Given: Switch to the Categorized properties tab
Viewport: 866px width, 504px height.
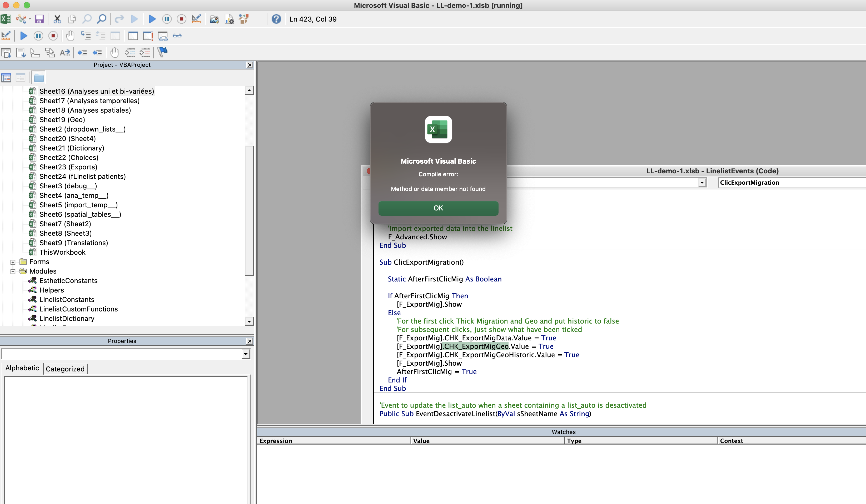Looking at the screenshot, I should click(x=65, y=369).
